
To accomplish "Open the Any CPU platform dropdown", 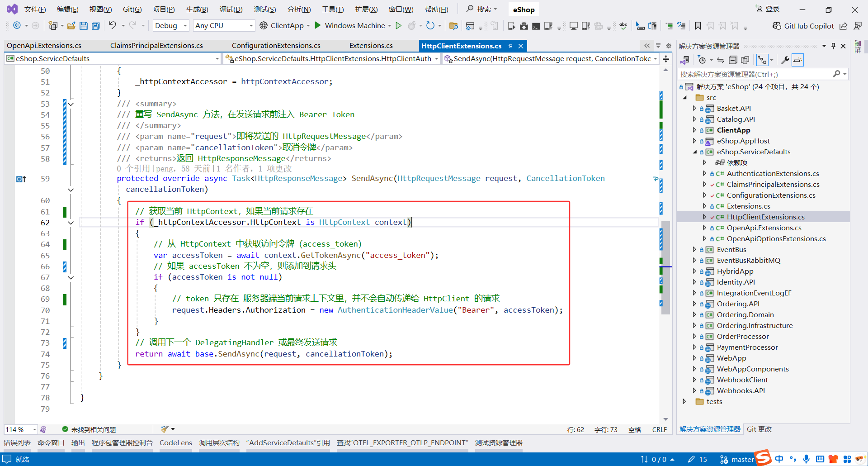I will pyautogui.click(x=224, y=26).
